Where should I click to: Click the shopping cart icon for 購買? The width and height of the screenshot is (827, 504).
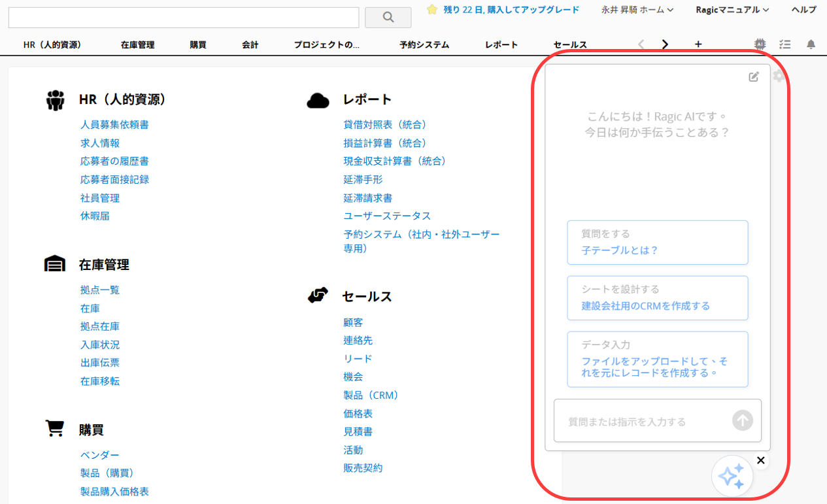pos(55,428)
